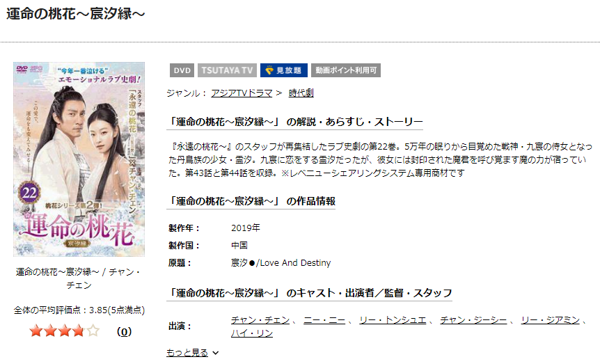Click the 動画ポイント利用可 badge

point(345,70)
